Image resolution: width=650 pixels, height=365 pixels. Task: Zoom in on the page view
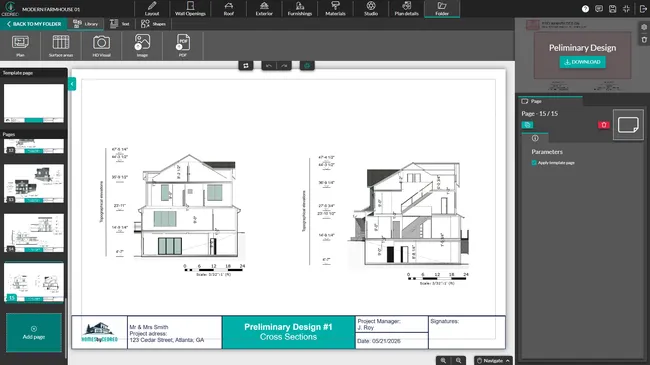click(443, 360)
